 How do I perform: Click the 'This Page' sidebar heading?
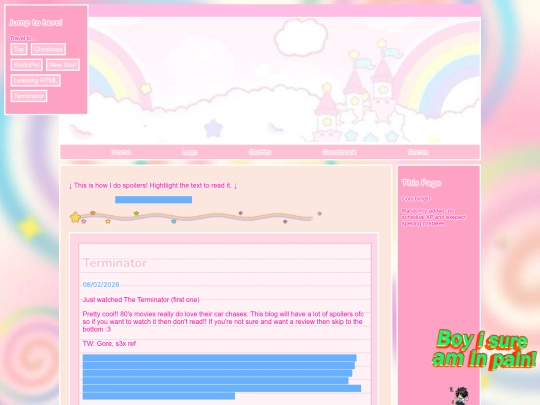pyautogui.click(x=422, y=183)
